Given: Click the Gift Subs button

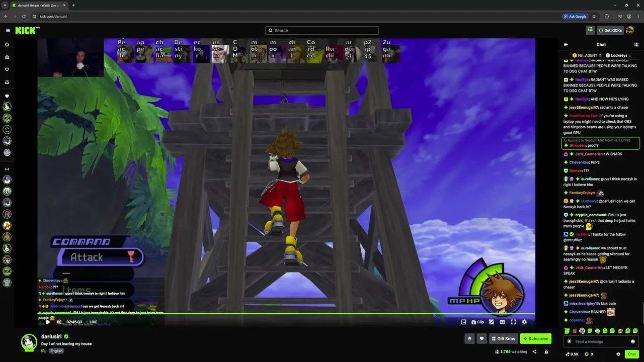Looking at the screenshot, I should (x=503, y=339).
